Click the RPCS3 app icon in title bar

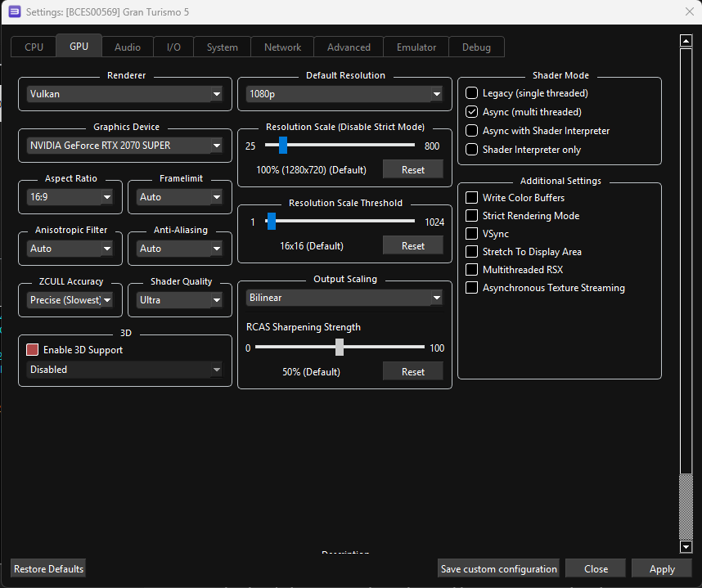(14, 12)
